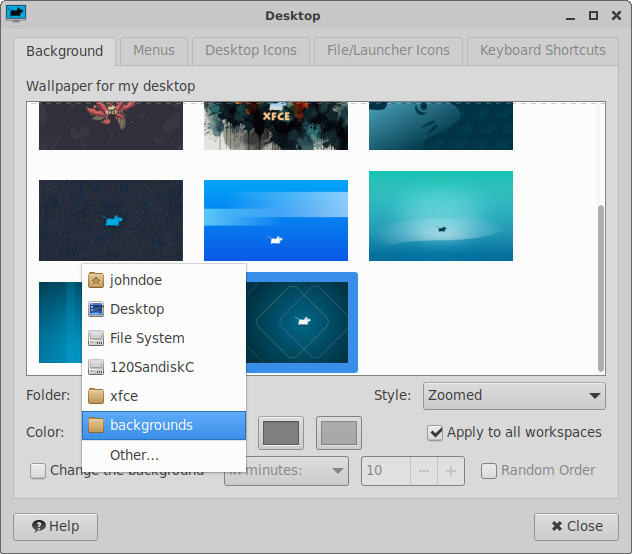
Task: Select the teal mouse-face wallpaper thumbnail
Action: [x=441, y=126]
